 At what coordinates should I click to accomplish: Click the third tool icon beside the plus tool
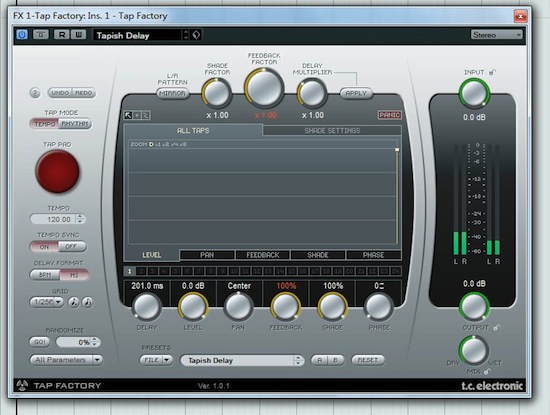pyautogui.click(x=146, y=115)
